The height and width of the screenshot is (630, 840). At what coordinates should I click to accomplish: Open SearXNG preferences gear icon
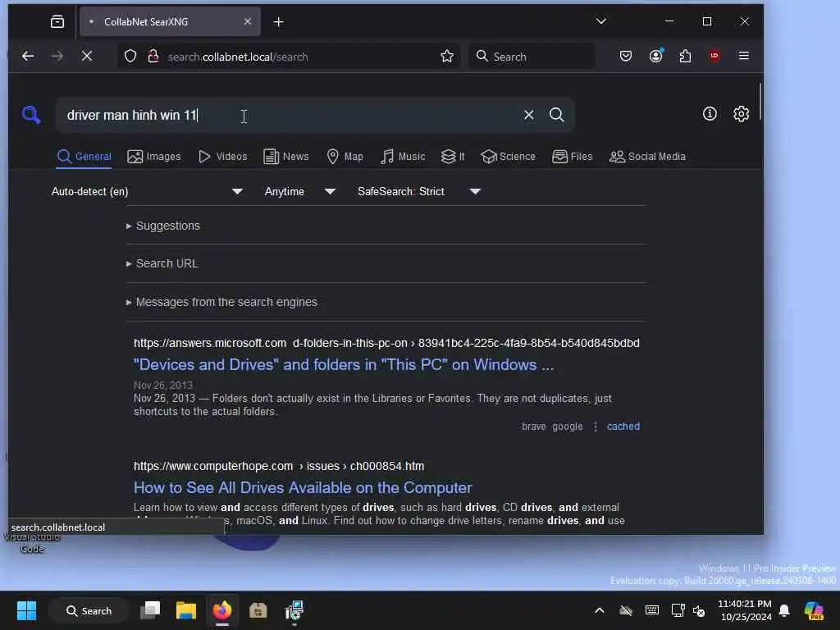741,113
